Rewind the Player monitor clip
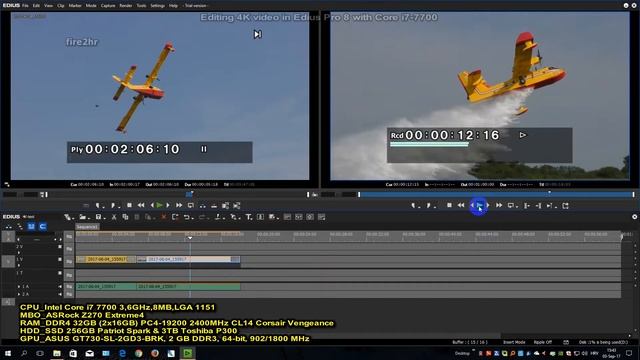640x360 pixels. pyautogui.click(x=141, y=205)
